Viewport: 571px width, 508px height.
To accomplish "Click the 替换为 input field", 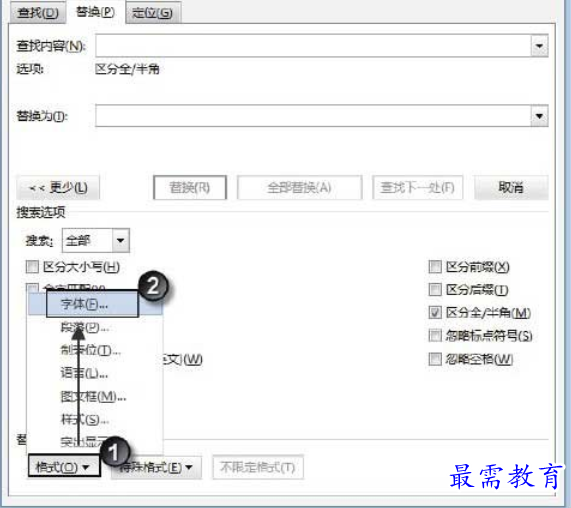I will (x=313, y=116).
